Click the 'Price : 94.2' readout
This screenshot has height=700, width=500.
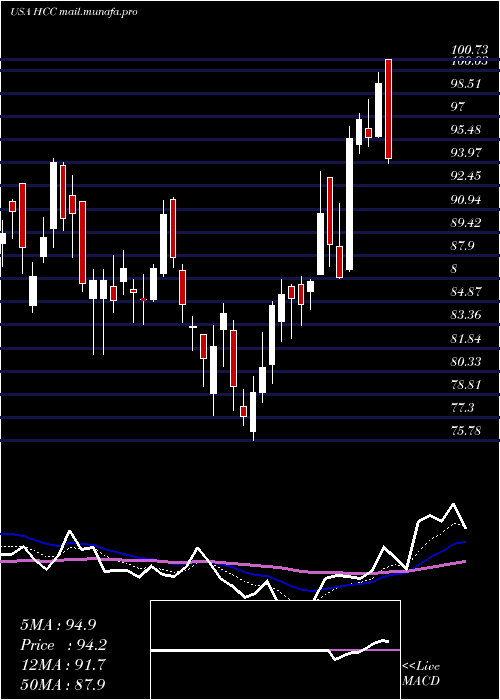[64, 645]
